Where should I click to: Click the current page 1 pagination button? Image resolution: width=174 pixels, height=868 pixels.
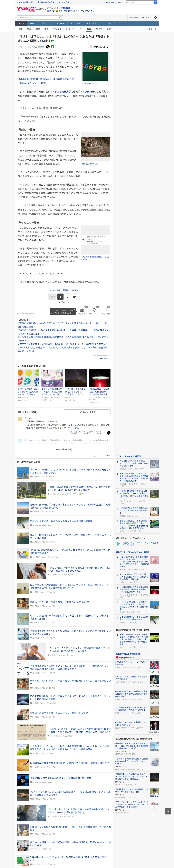(60, 297)
